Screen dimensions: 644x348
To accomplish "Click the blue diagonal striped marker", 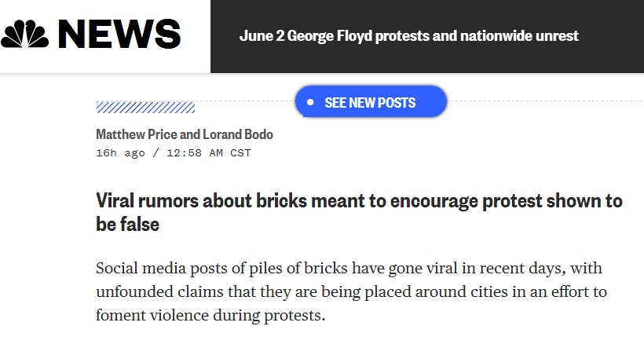I will pyautogui.click(x=145, y=108).
